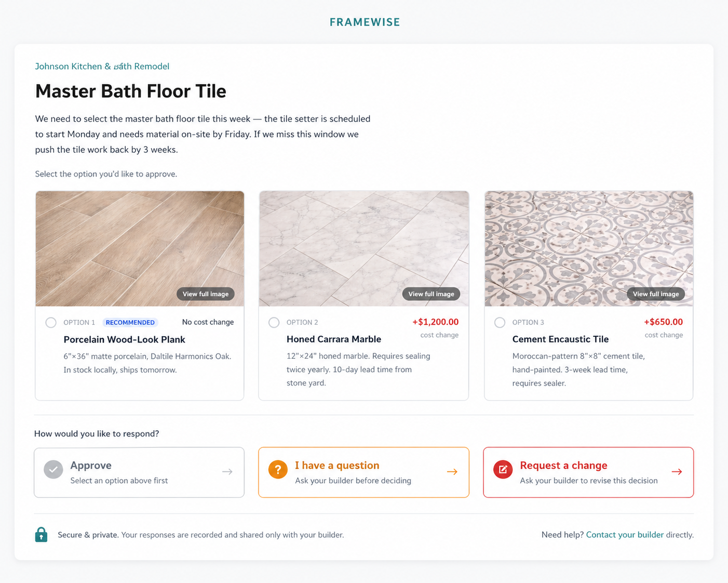The width and height of the screenshot is (728, 583).
Task: Click the green padlock security icon
Action: pos(41,535)
